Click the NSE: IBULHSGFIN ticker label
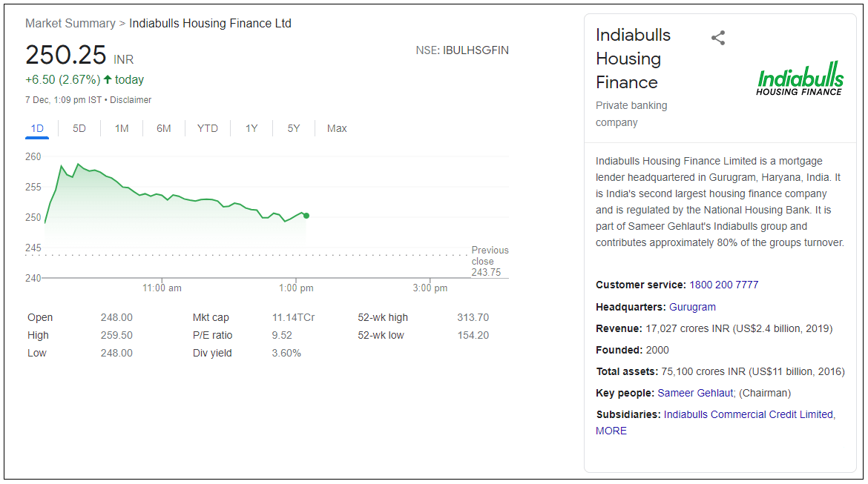The height and width of the screenshot is (484, 868). [462, 50]
